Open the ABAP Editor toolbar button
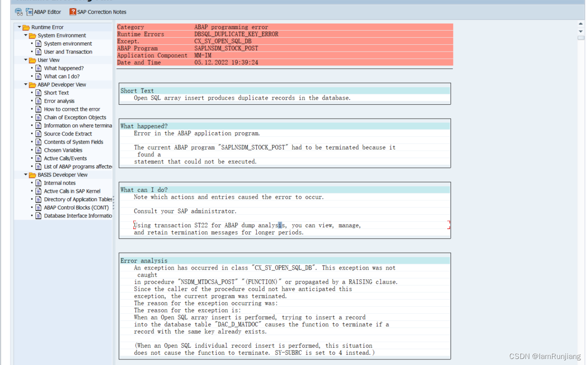Viewport: 588px width, 365px height. tap(44, 12)
